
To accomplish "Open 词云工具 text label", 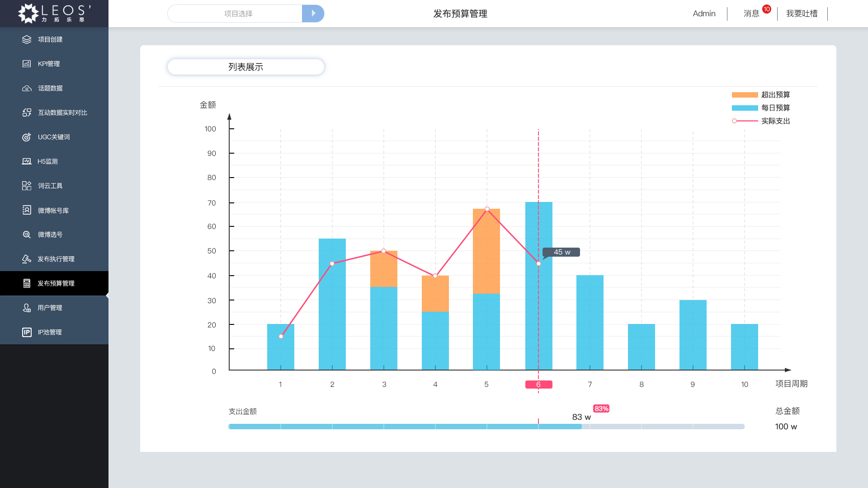I will tap(50, 186).
